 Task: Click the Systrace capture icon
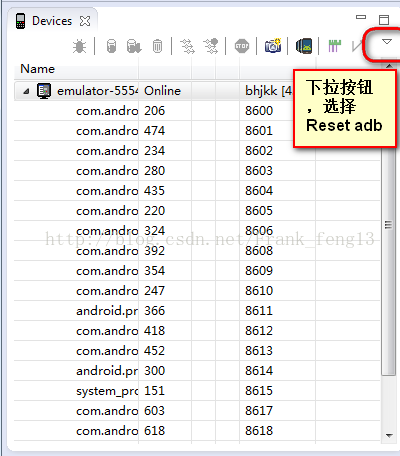click(335, 46)
